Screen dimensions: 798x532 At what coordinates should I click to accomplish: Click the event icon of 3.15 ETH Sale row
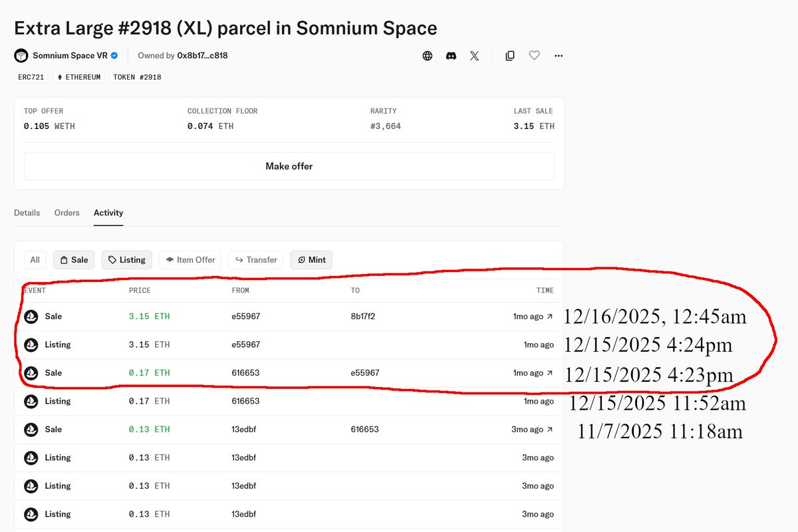pos(31,317)
